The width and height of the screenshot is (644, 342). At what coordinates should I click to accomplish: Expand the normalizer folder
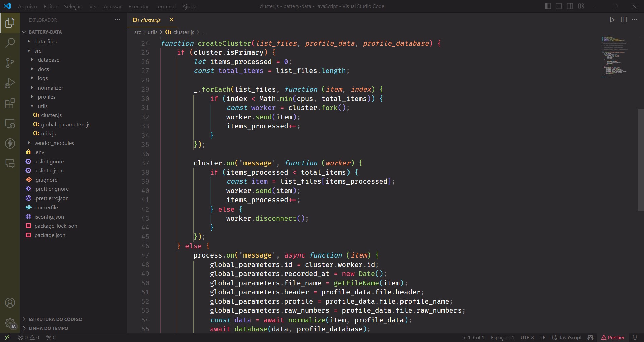point(50,88)
